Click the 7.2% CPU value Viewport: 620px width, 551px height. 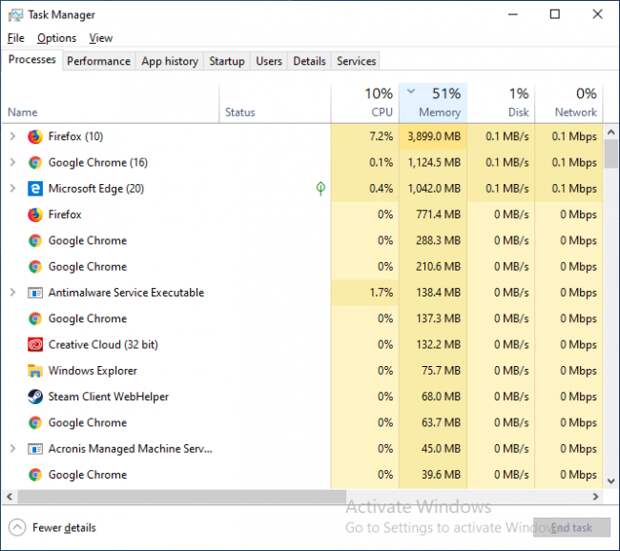tap(381, 137)
